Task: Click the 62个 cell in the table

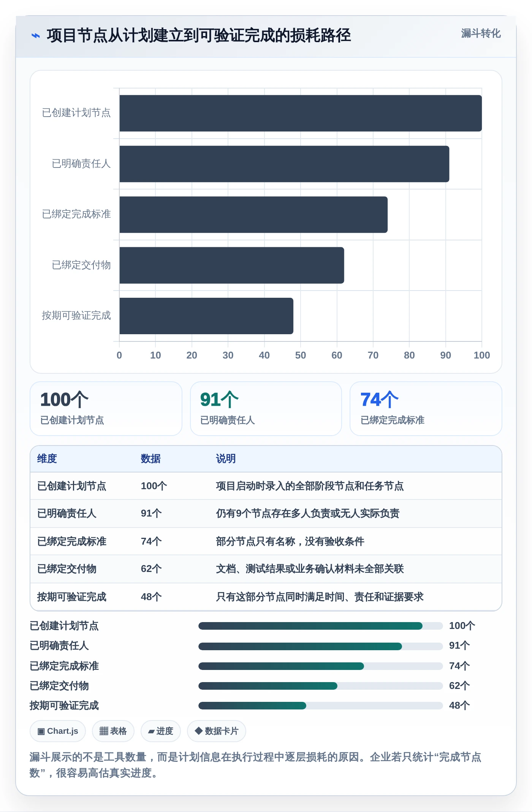Action: click(151, 569)
